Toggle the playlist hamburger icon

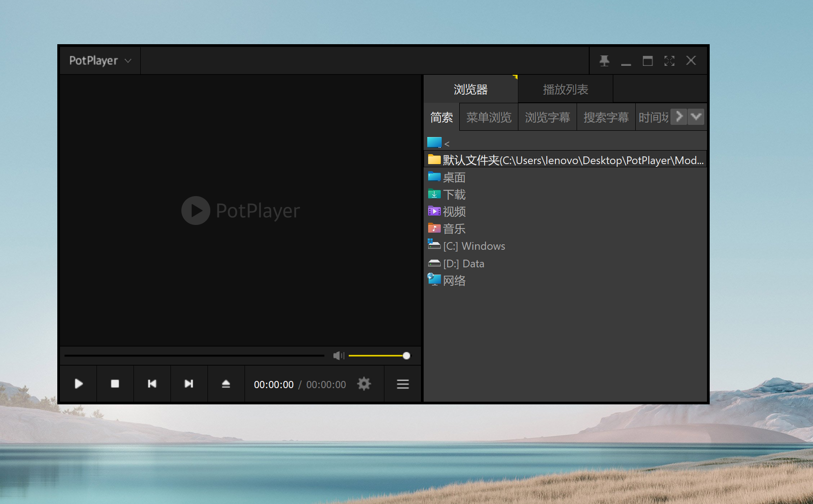click(x=403, y=384)
